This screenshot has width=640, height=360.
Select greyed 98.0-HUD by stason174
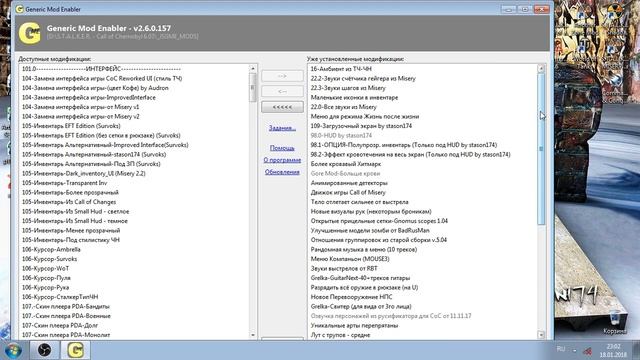click(x=341, y=136)
